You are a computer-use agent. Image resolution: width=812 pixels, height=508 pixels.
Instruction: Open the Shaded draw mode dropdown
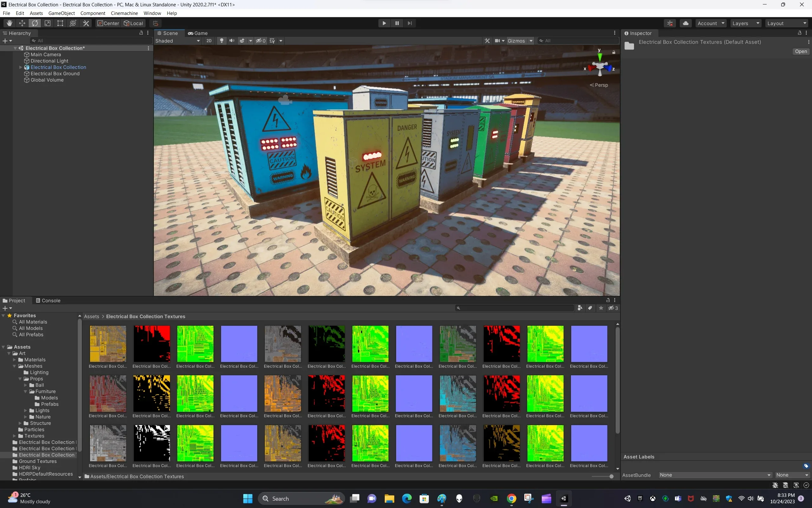(x=178, y=41)
